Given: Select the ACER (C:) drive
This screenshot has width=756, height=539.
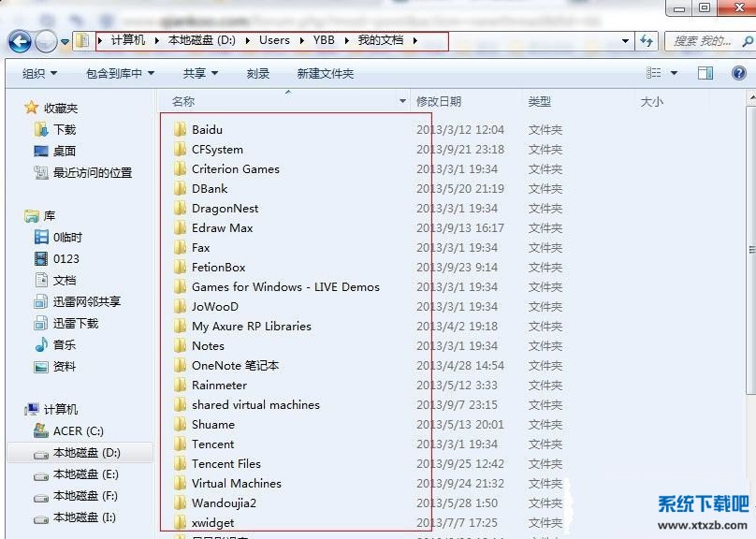Looking at the screenshot, I should [x=78, y=431].
